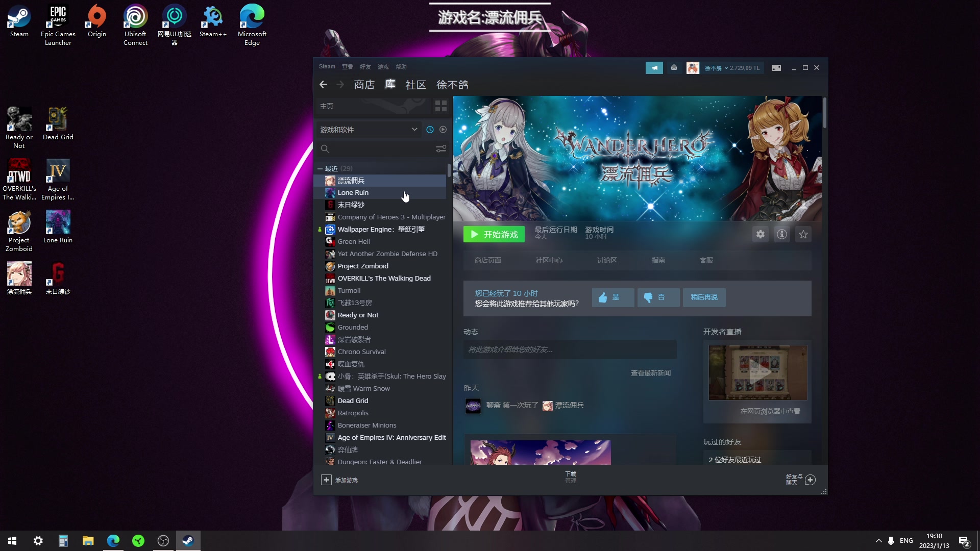Open File Explorer from the taskbar
980x551 pixels.
pos(88,541)
